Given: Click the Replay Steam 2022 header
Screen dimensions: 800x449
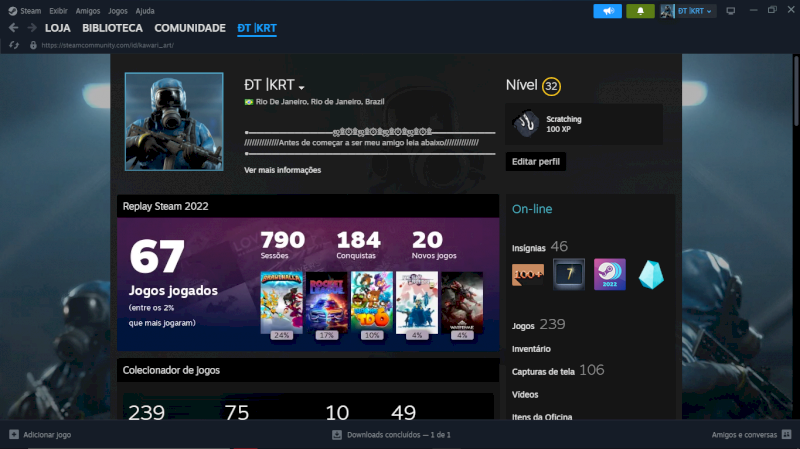Looking at the screenshot, I should click(x=308, y=206).
